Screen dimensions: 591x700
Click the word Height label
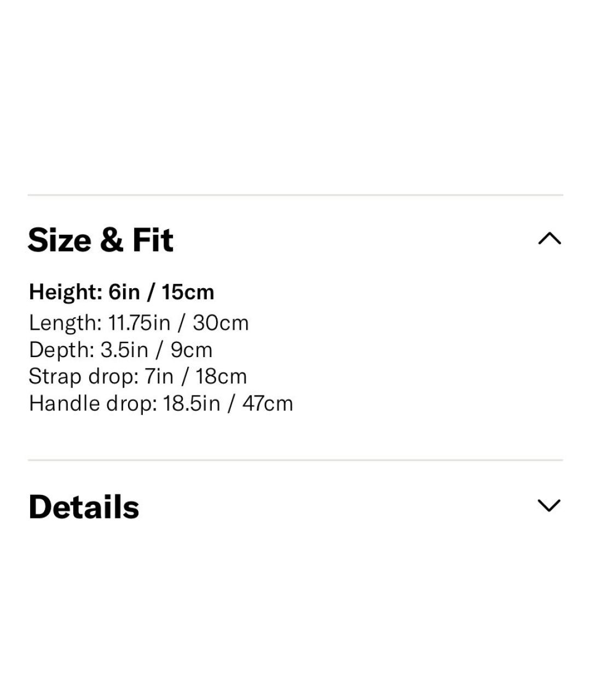click(x=66, y=292)
